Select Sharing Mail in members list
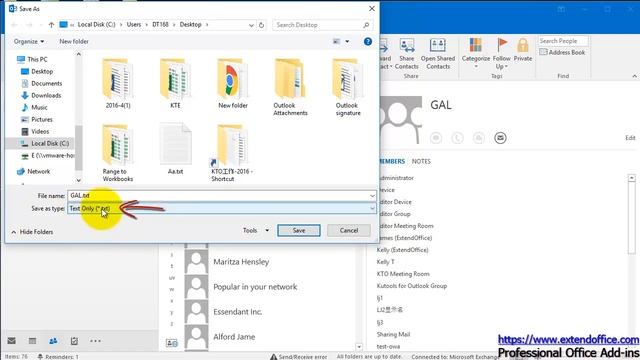Image resolution: width=640 pixels, height=360 pixels. tap(393, 334)
